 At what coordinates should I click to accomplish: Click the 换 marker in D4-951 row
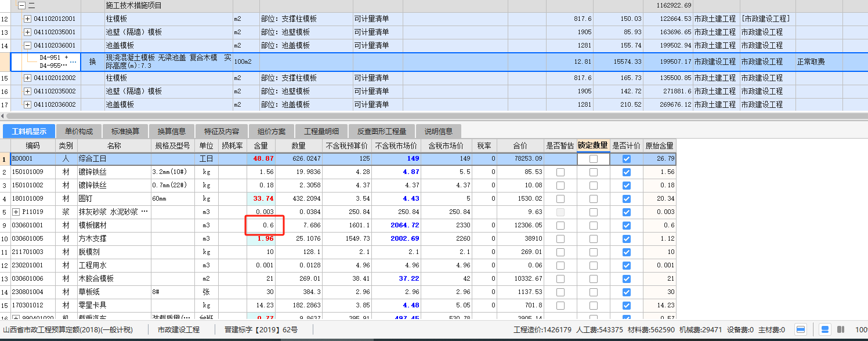[92, 61]
